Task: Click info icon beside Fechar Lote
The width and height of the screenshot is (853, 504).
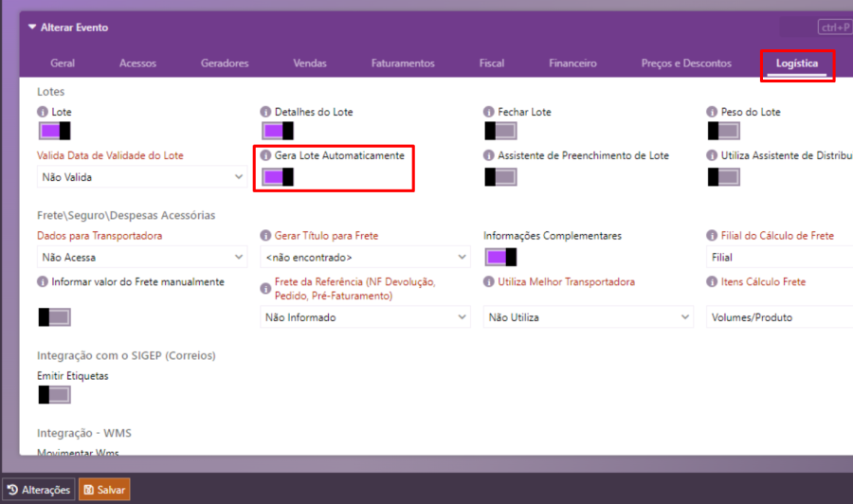Action: pos(488,112)
